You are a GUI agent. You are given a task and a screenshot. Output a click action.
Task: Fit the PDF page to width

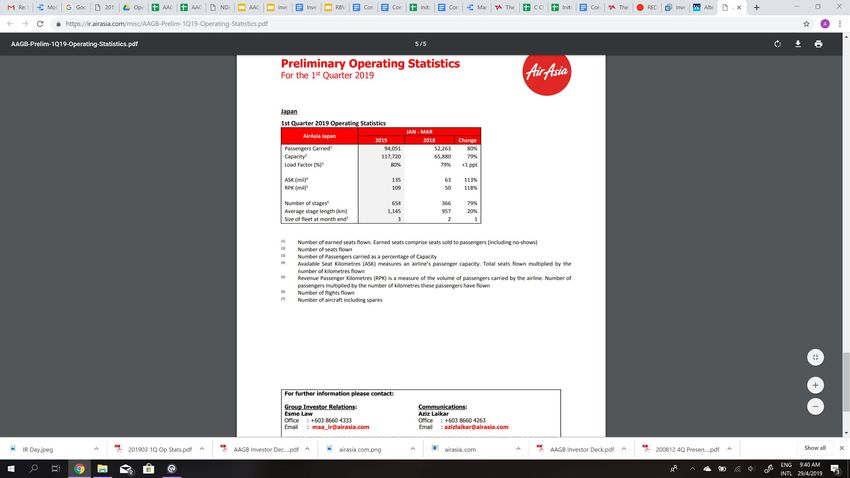815,357
